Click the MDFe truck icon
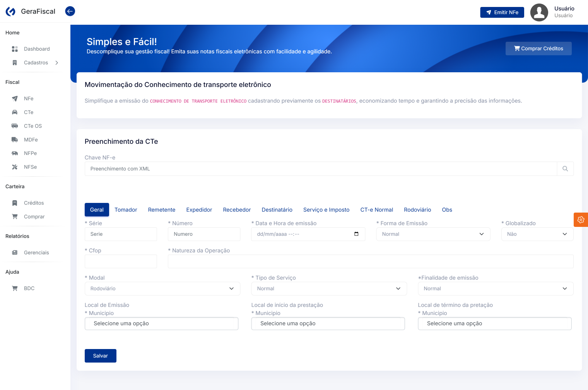The height and width of the screenshot is (390, 588). 15,140
